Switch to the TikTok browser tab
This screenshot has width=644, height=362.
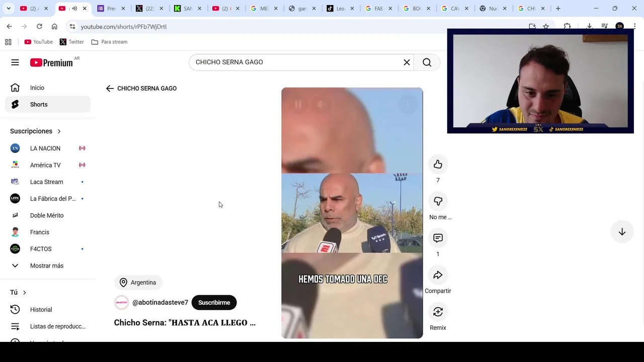[340, 9]
